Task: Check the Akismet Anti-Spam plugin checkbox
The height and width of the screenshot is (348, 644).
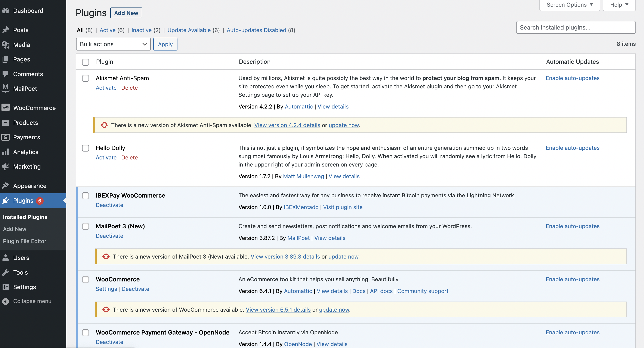Action: (x=86, y=78)
